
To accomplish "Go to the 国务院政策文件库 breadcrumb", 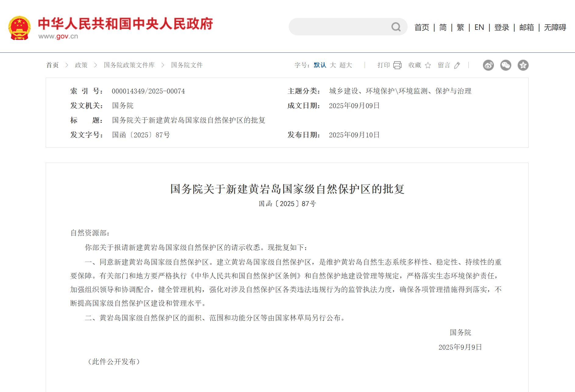I will 129,65.
